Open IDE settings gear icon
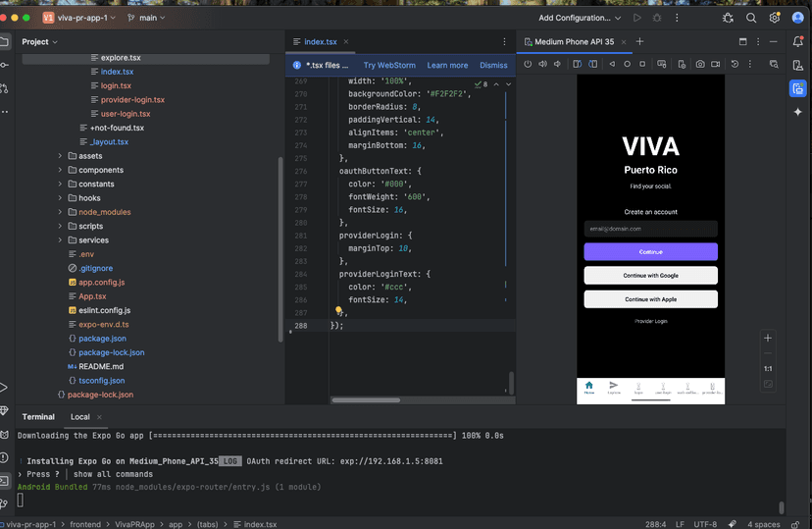This screenshot has width=812, height=529. pyautogui.click(x=774, y=18)
